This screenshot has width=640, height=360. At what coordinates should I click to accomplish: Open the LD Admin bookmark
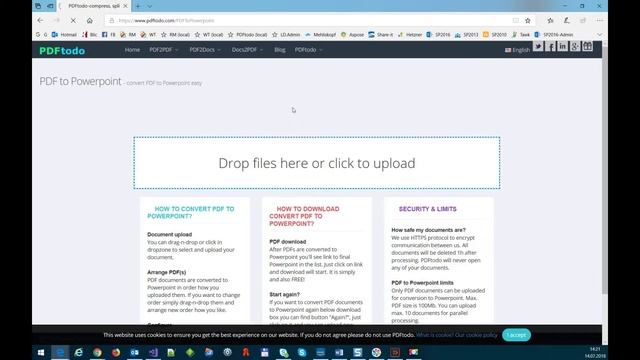(x=286, y=35)
